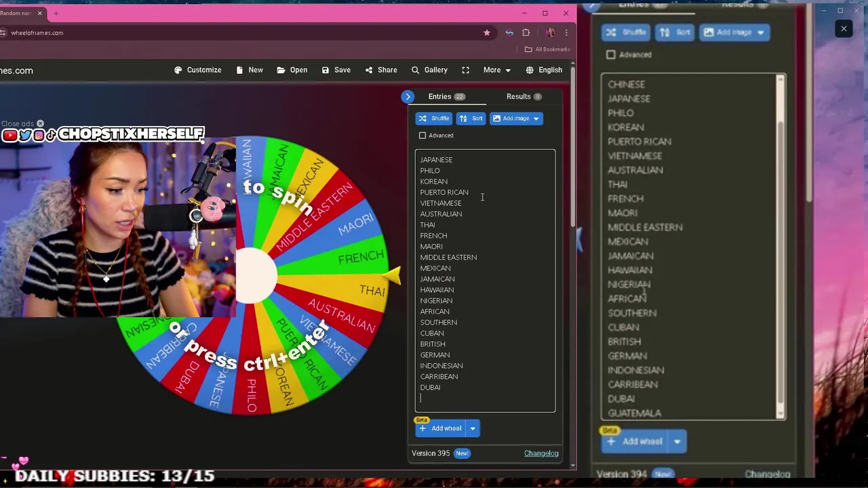Open the browser extensions puzzle icon

pos(526,33)
